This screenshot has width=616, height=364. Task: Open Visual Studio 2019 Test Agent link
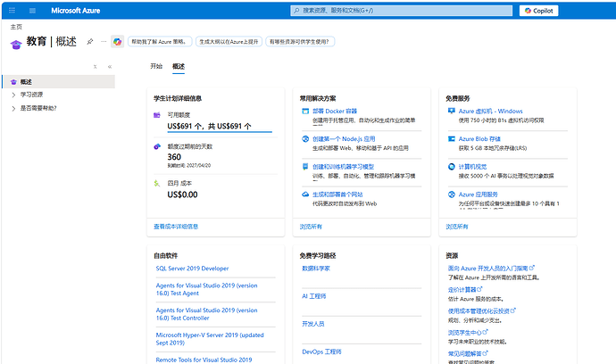click(206, 289)
